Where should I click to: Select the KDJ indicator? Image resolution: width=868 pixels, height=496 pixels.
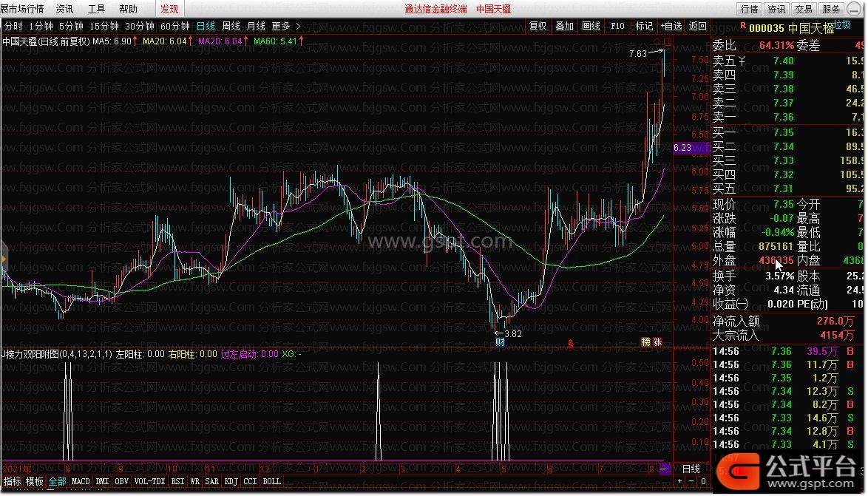(231, 482)
